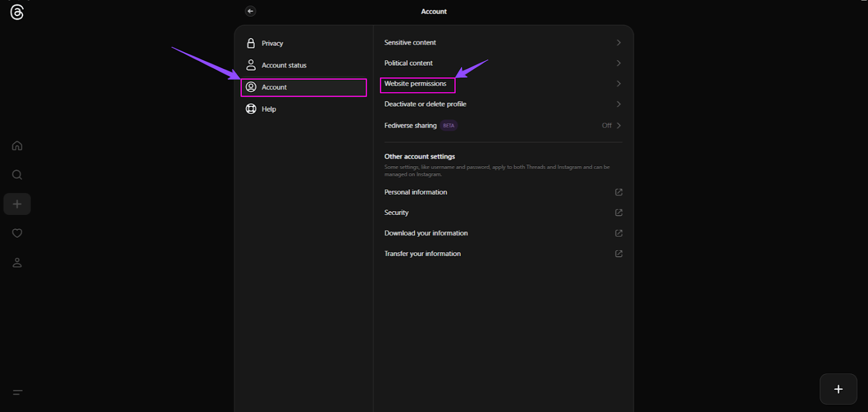
Task: Open Fediverse sharing setting
Action: pyautogui.click(x=503, y=125)
